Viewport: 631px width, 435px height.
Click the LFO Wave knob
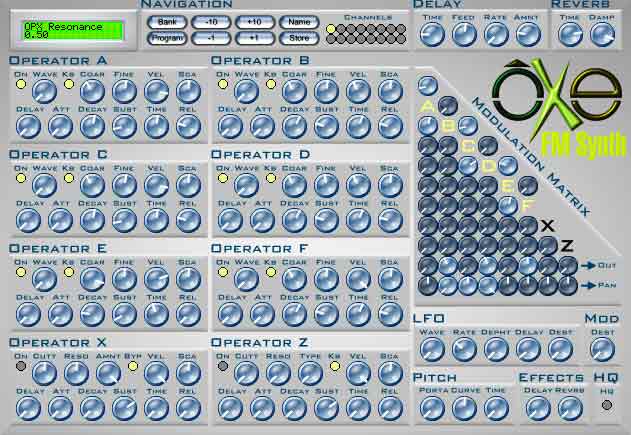pyautogui.click(x=432, y=349)
